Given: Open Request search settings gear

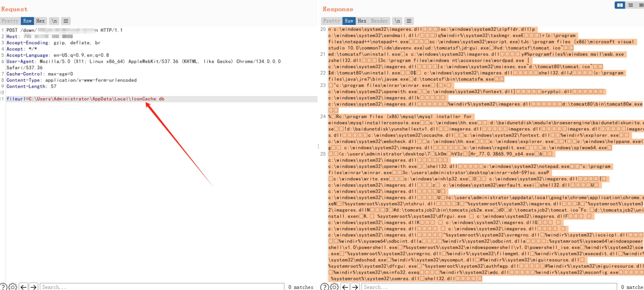Looking at the screenshot, I should [x=13, y=287].
